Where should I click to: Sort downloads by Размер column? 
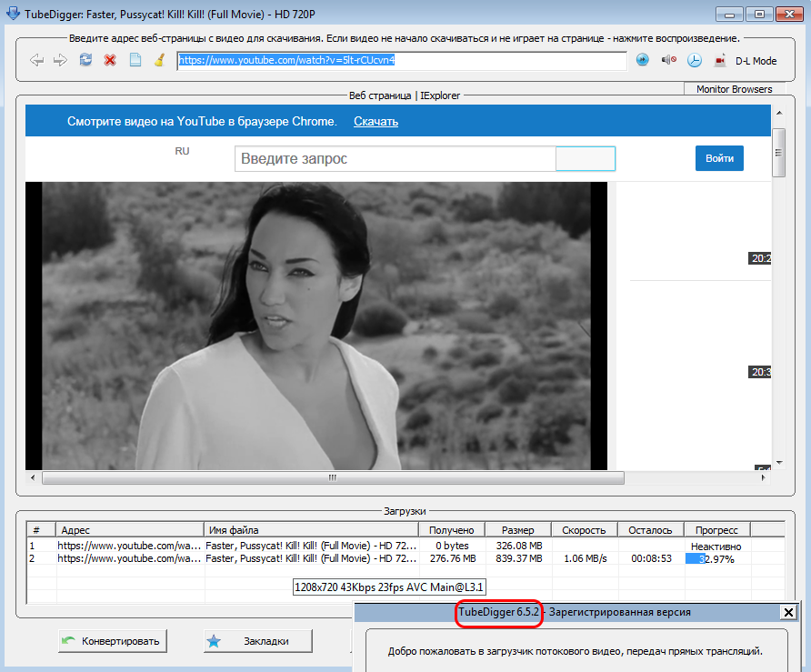[x=517, y=530]
